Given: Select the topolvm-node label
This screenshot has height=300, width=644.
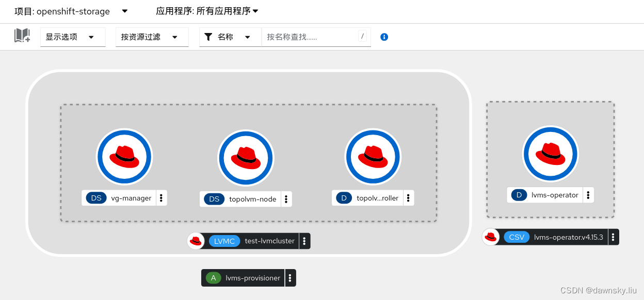Looking at the screenshot, I should 253,199.
